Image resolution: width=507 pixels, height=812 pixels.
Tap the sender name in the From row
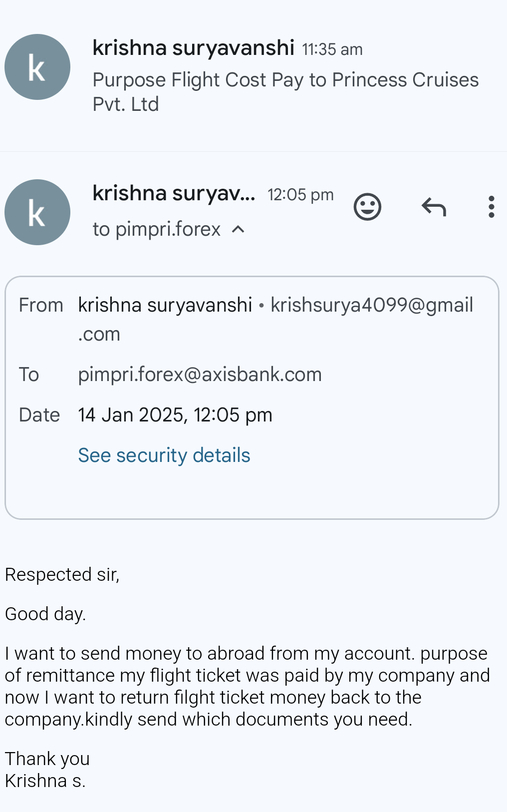coord(165,305)
